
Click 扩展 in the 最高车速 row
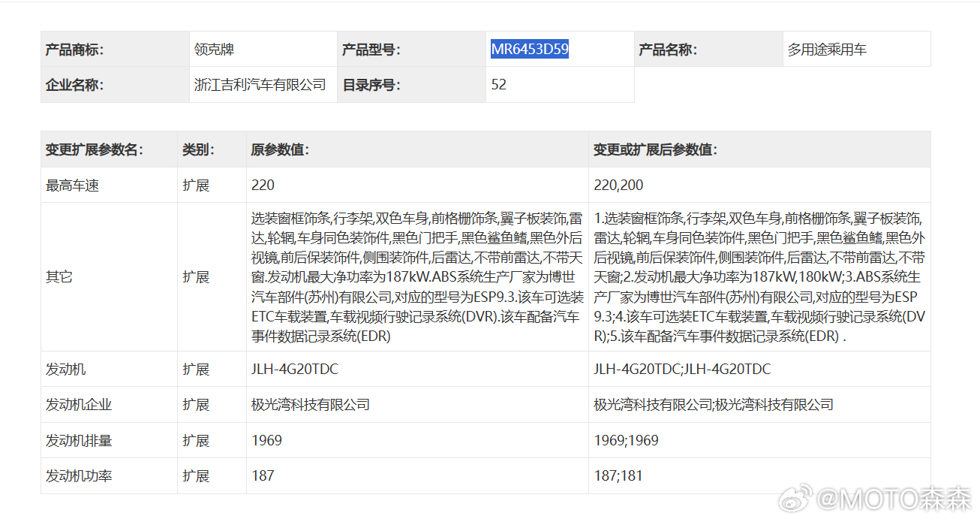(x=196, y=185)
